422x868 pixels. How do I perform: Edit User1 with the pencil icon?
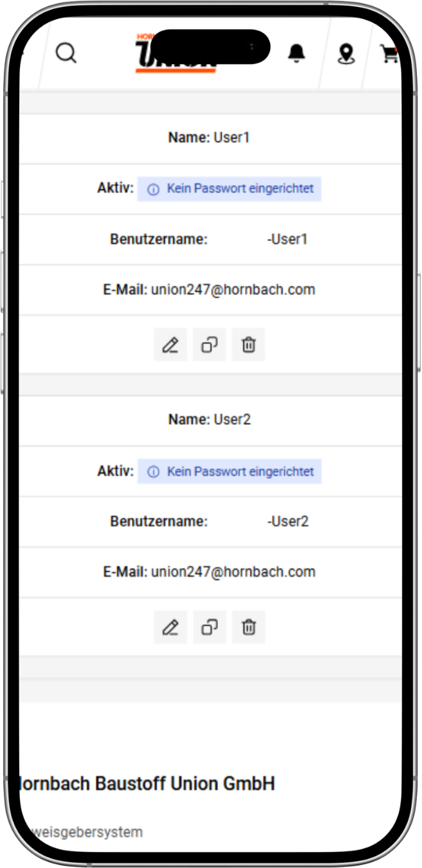[170, 345]
